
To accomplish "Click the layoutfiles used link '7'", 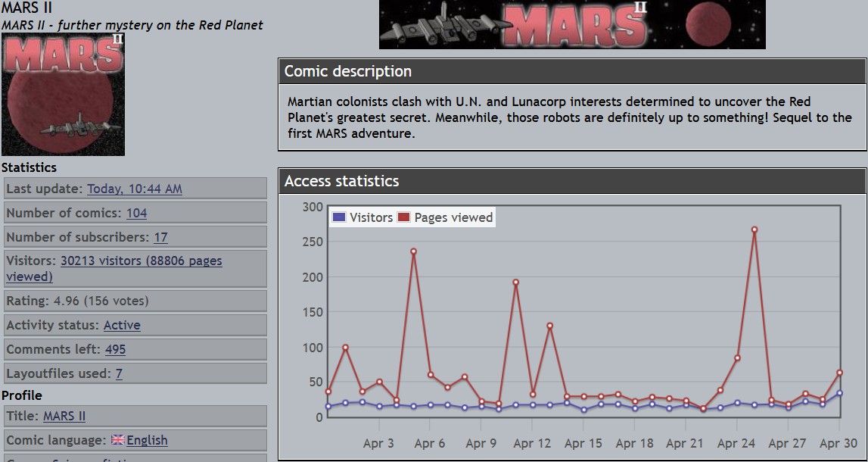I will click(x=119, y=373).
